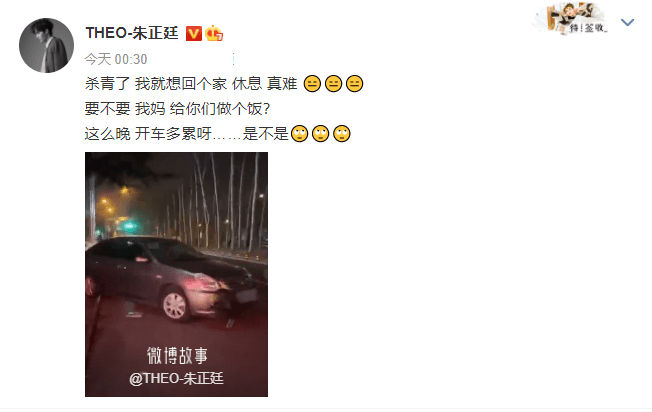Click the post line starting 杀青了
652x412 pixels.
(224, 84)
